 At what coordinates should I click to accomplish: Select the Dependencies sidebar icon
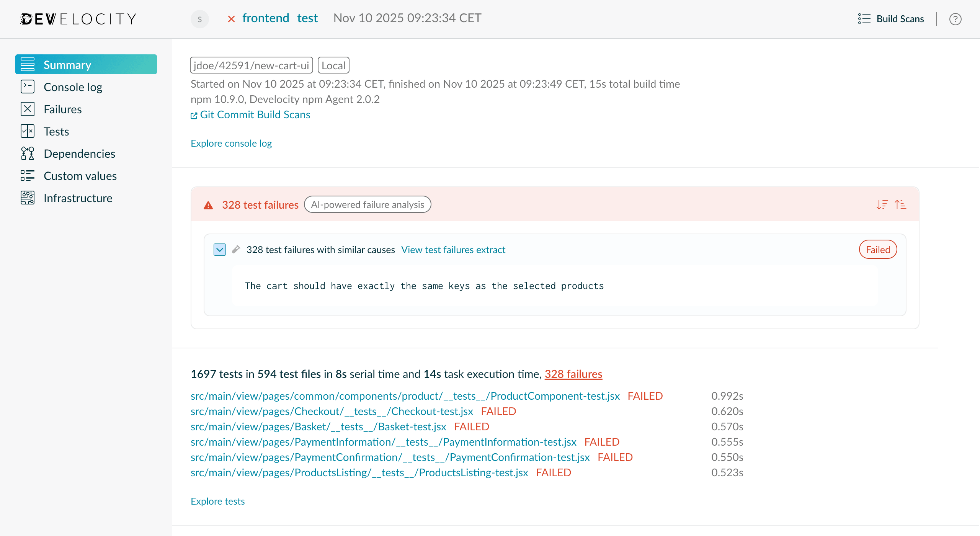27,153
